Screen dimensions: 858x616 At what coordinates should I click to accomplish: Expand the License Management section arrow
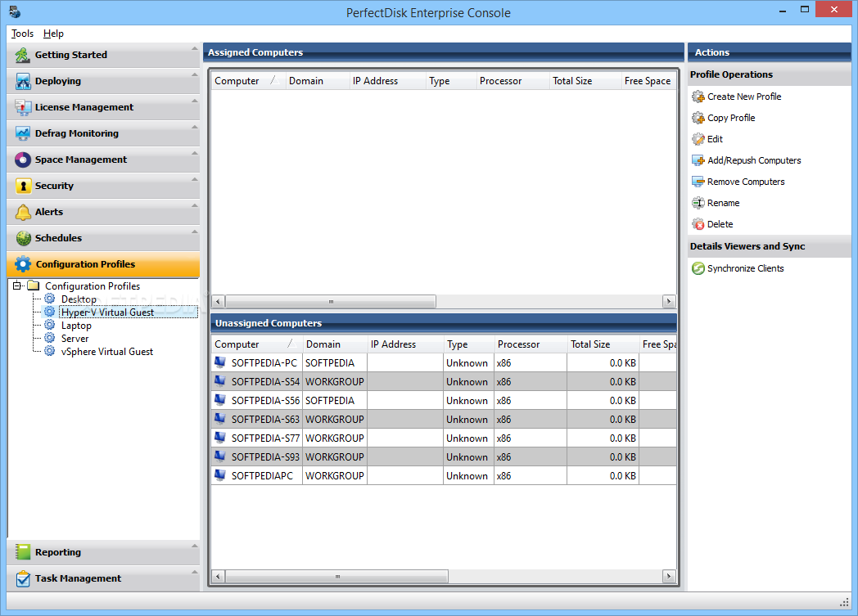[x=194, y=101]
